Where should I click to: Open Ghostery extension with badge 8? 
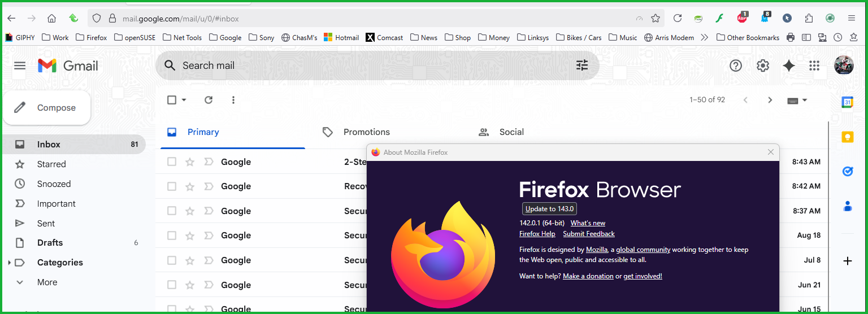pos(765,18)
